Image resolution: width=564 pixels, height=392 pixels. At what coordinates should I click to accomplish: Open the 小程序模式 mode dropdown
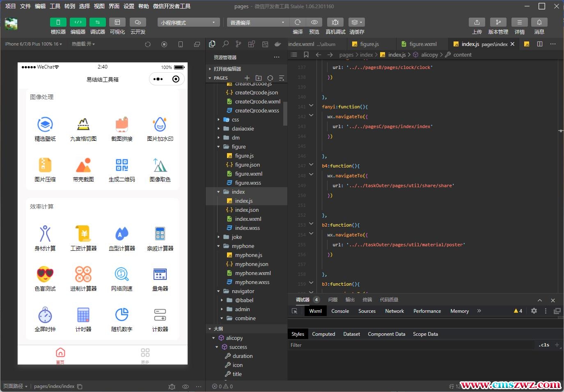[188, 23]
